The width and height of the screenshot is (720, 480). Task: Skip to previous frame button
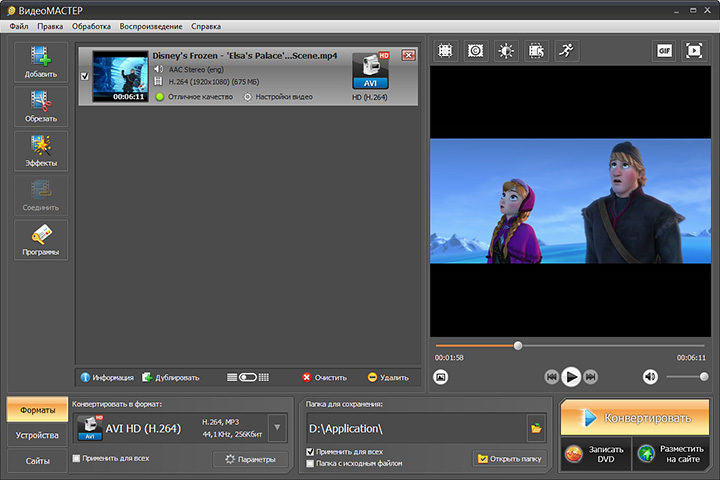point(551,377)
